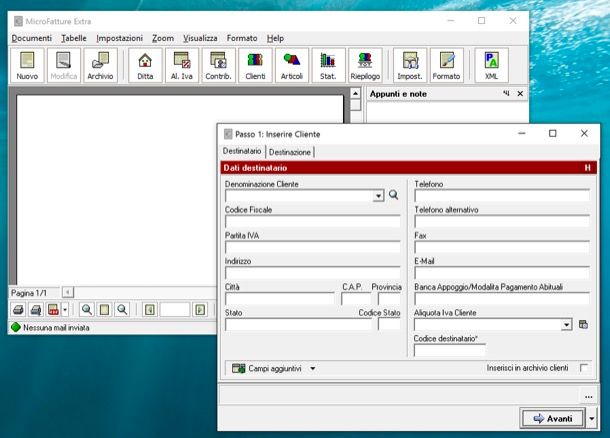Viewport: 610px width, 438px height.
Task: Click the small arrow button next to Pagina 1/1
Action: (68, 292)
